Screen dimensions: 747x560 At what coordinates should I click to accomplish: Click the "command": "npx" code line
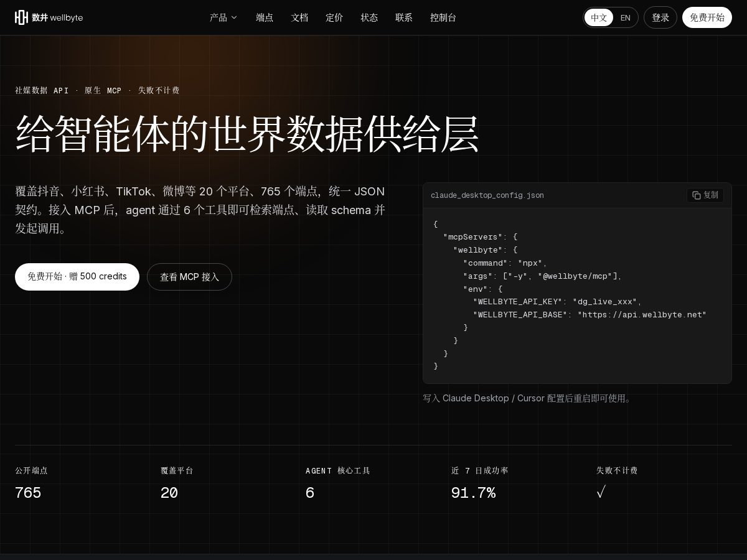[505, 263]
